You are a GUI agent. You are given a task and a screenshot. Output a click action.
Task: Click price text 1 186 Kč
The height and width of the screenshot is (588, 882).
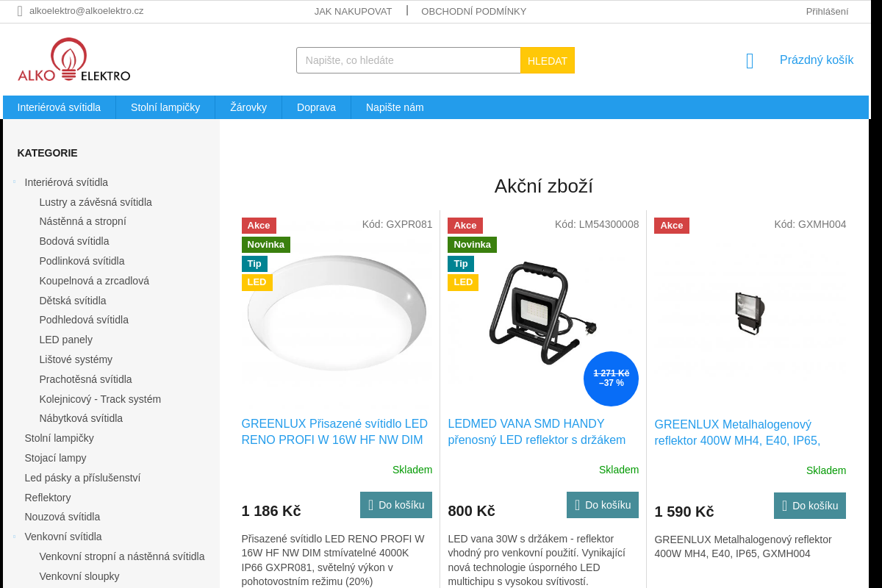pos(271,511)
